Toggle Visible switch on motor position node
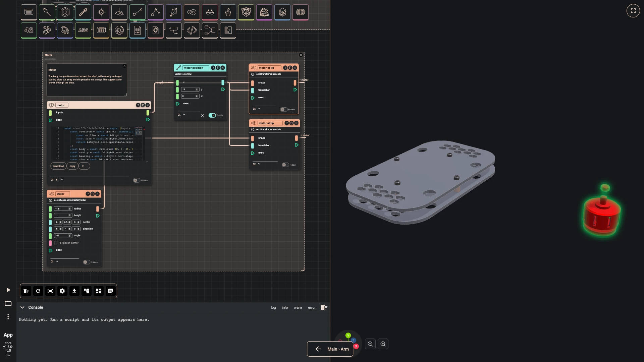This screenshot has width=644, height=362. point(212,115)
